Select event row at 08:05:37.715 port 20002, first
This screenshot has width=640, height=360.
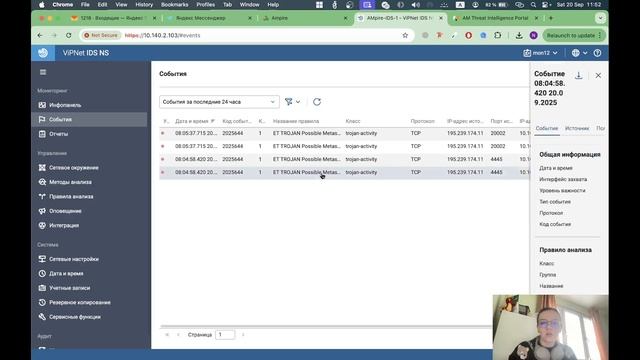pyautogui.click(x=344, y=133)
